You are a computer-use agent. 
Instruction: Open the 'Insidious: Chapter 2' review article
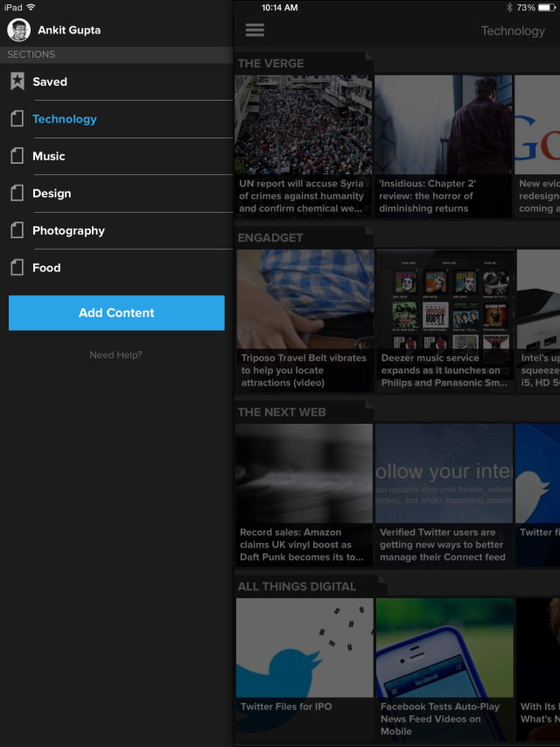[444, 146]
